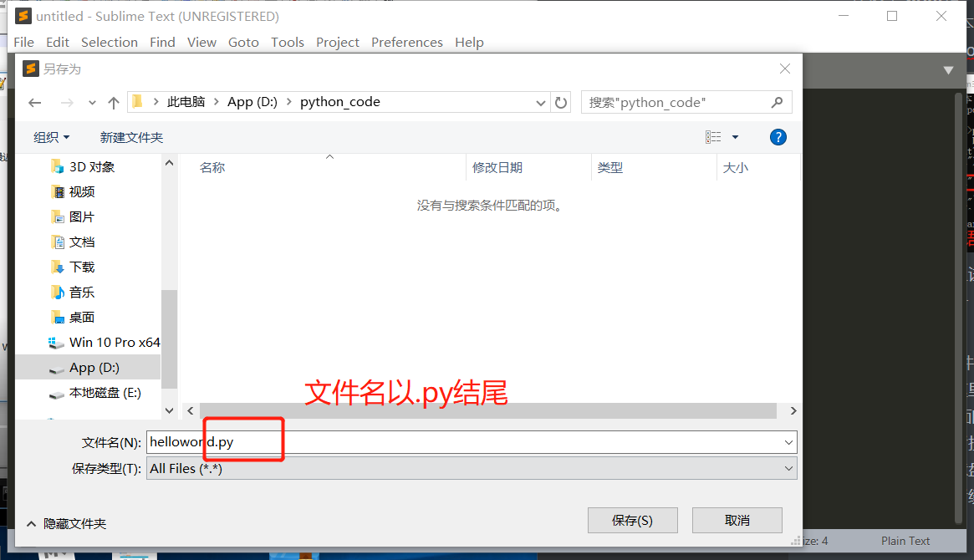Open Sublime tab list dropdown triangle
Screen dimensions: 974x560
948,70
